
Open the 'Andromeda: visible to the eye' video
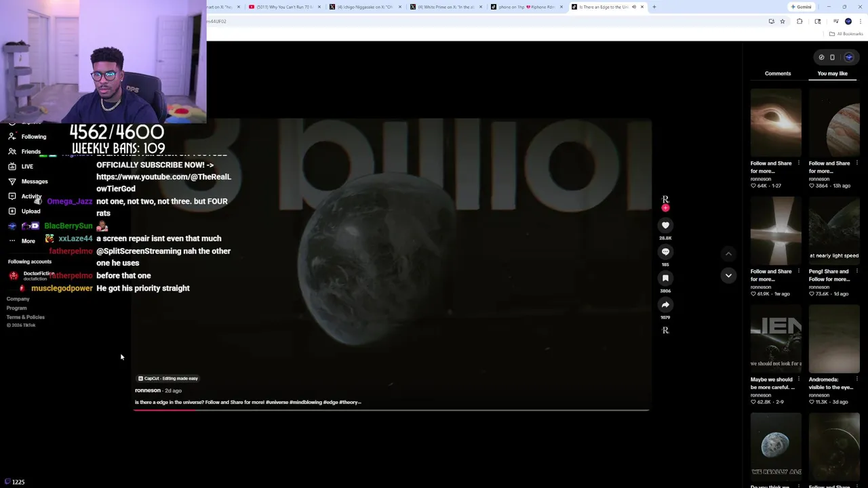pos(834,339)
